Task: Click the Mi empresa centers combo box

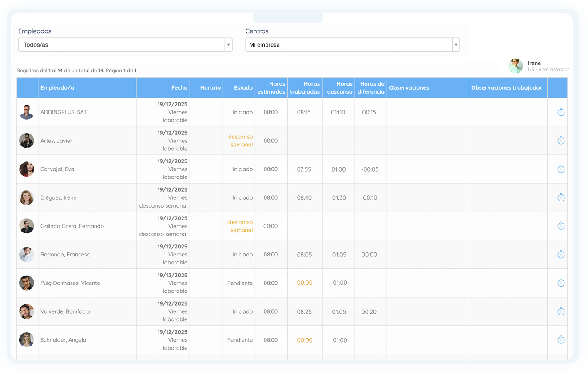Action: [x=353, y=45]
